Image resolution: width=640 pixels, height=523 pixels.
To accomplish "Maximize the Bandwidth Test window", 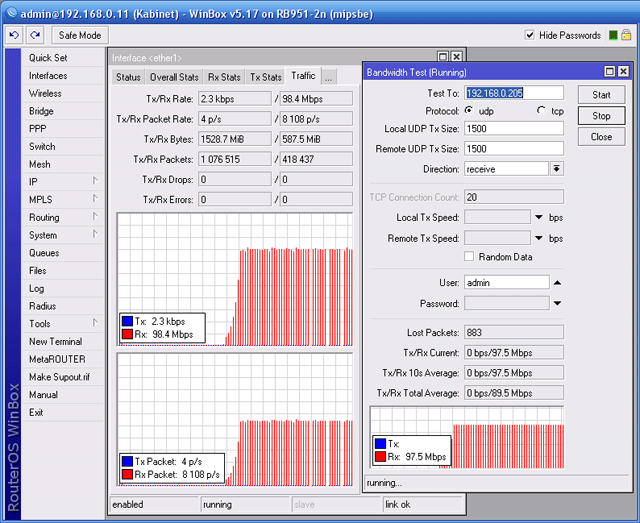I will (609, 71).
